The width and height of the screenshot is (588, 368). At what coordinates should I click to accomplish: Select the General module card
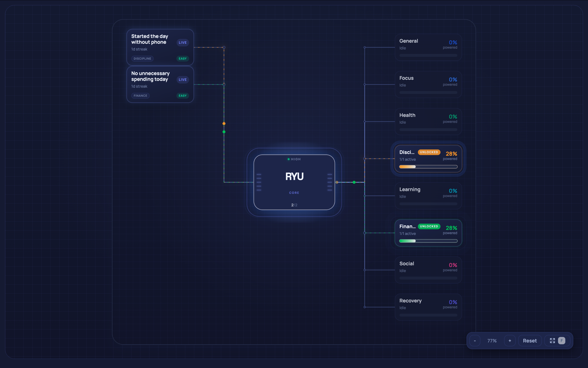pyautogui.click(x=428, y=47)
